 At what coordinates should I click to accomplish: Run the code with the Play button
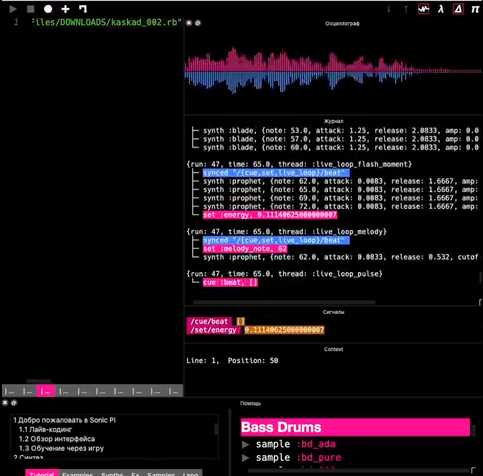point(13,9)
